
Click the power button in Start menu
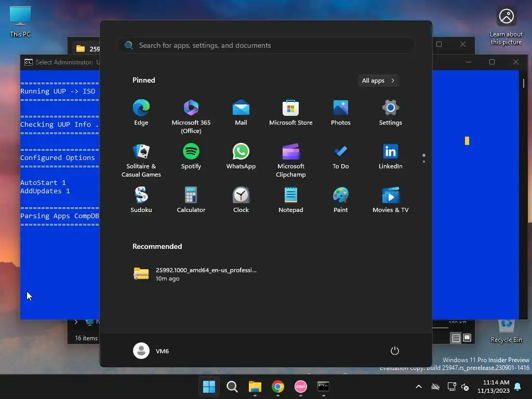pyautogui.click(x=395, y=351)
